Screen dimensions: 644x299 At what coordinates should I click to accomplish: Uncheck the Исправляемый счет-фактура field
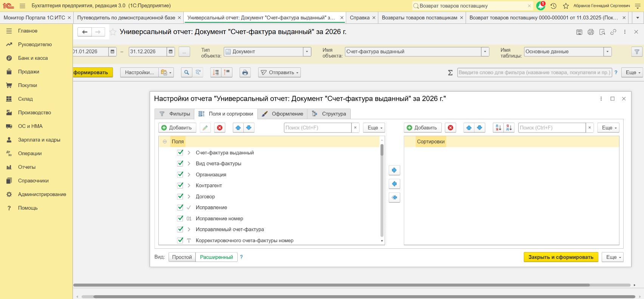pyautogui.click(x=180, y=229)
